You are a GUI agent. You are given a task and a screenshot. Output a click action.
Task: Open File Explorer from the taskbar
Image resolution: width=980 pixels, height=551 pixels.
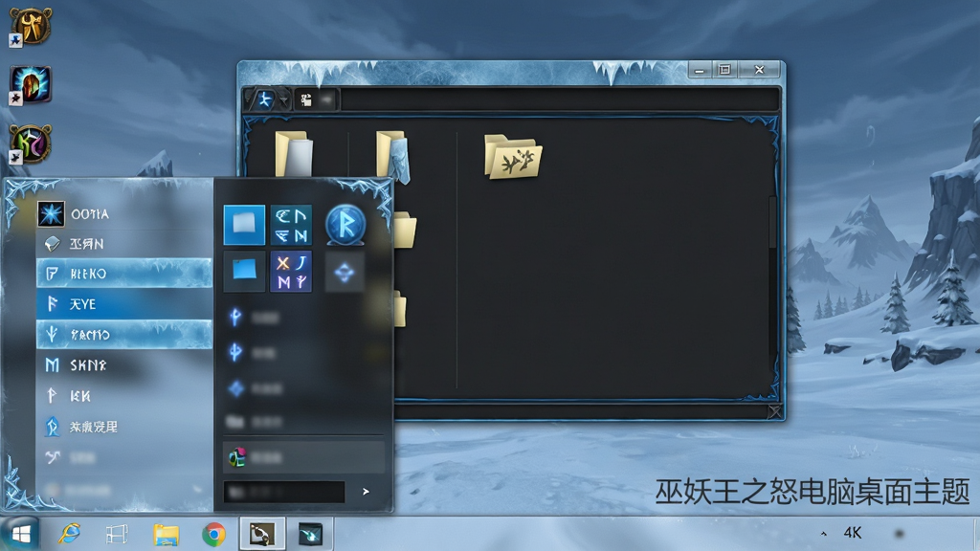[167, 535]
